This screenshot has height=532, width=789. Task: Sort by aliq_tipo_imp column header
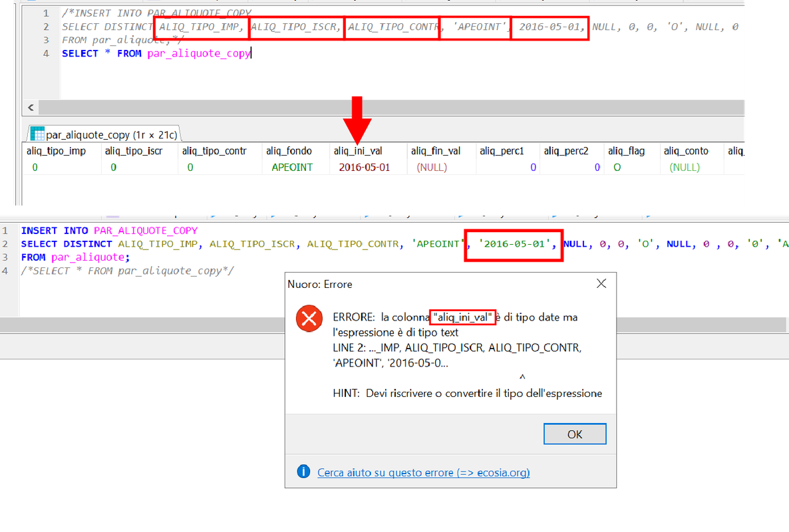tap(57, 151)
